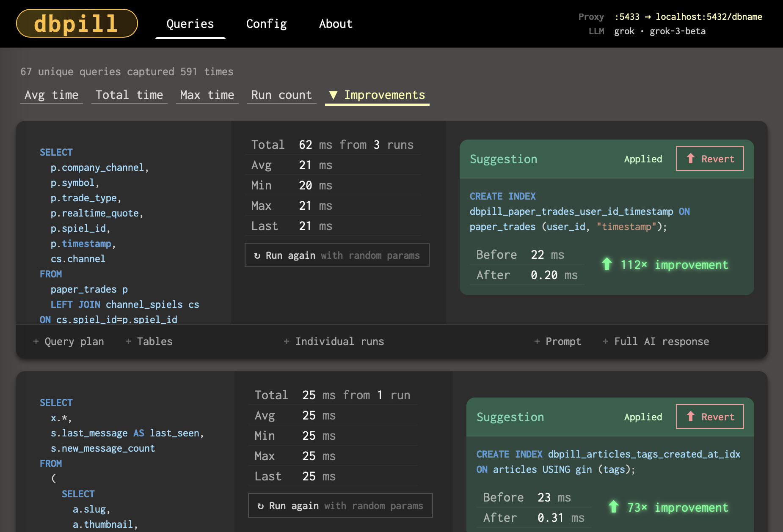Viewport: 783px width, 532px height.
Task: Click the Applied status of paper_trades suggestion
Action: (x=643, y=159)
